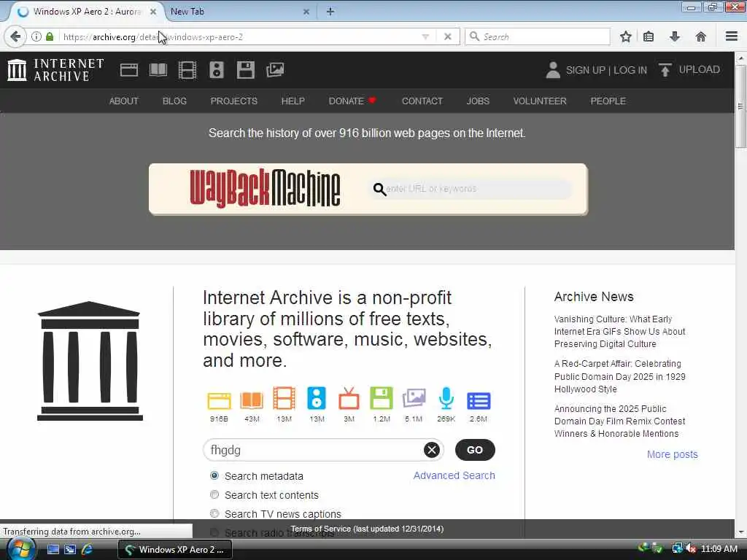Switch to Windows XP Aero 2 tab
Screen dimensions: 747x560
pyautogui.click(x=87, y=12)
